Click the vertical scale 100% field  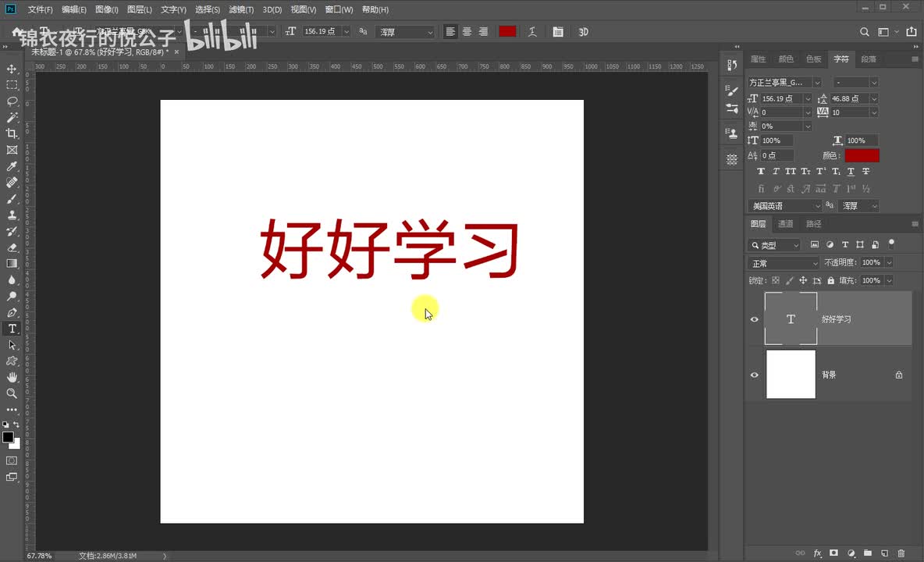pos(777,140)
